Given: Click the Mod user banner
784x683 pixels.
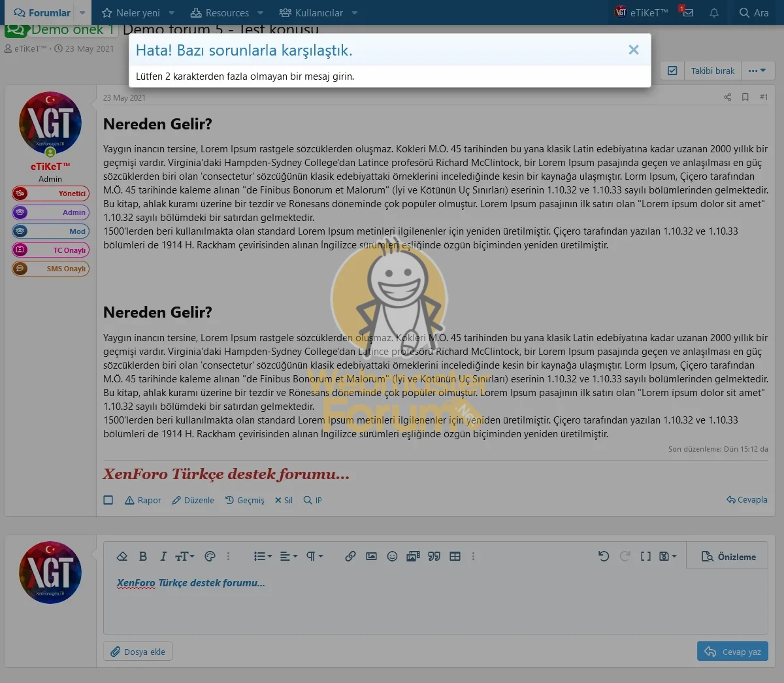Looking at the screenshot, I should 50,231.
